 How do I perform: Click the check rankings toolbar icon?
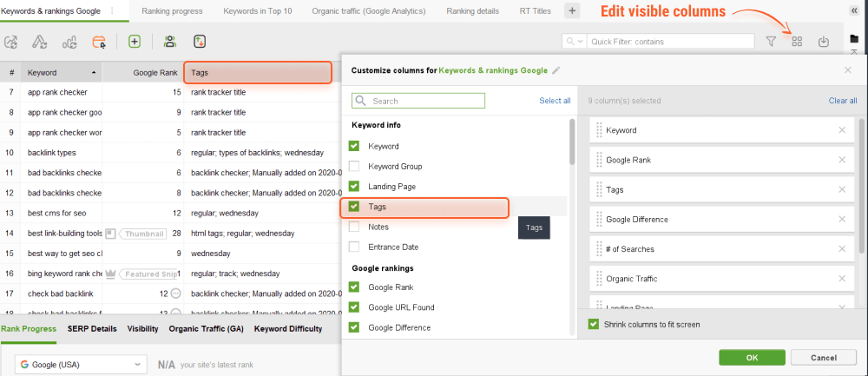[x=10, y=42]
